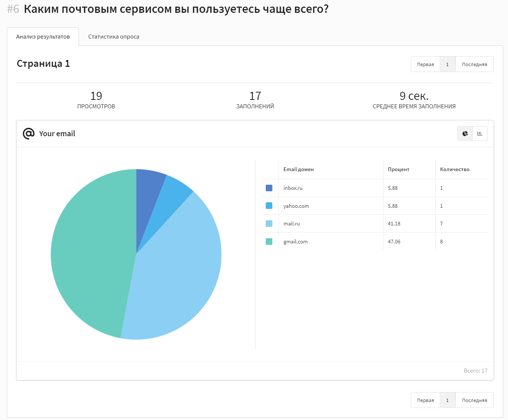Select page 1 in bottom pagination
Image resolution: width=508 pixels, height=420 pixels.
pos(447,400)
